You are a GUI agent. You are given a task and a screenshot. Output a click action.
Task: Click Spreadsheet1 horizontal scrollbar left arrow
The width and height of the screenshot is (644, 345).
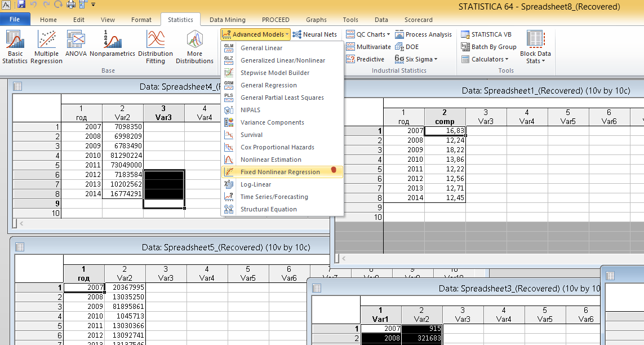pos(344,258)
